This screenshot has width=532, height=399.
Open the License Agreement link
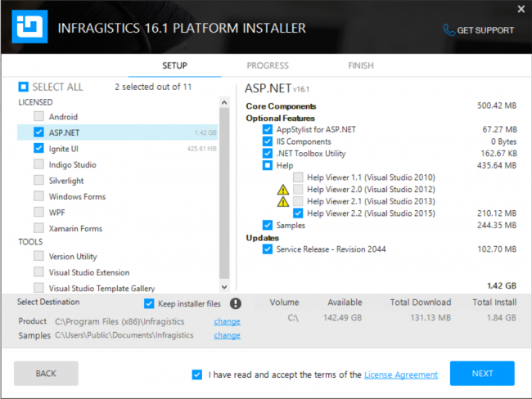pos(401,374)
